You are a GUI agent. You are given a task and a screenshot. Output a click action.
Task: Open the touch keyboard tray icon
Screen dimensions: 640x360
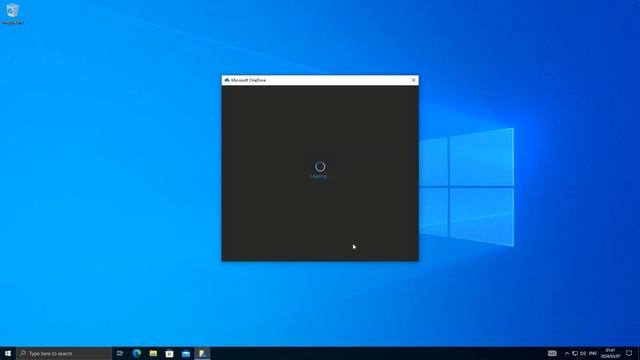click(552, 353)
